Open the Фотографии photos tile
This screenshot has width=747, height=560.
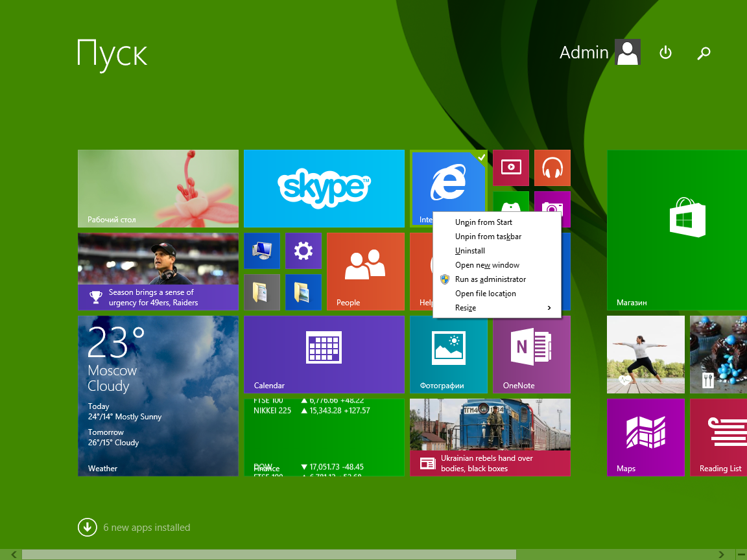(x=448, y=355)
